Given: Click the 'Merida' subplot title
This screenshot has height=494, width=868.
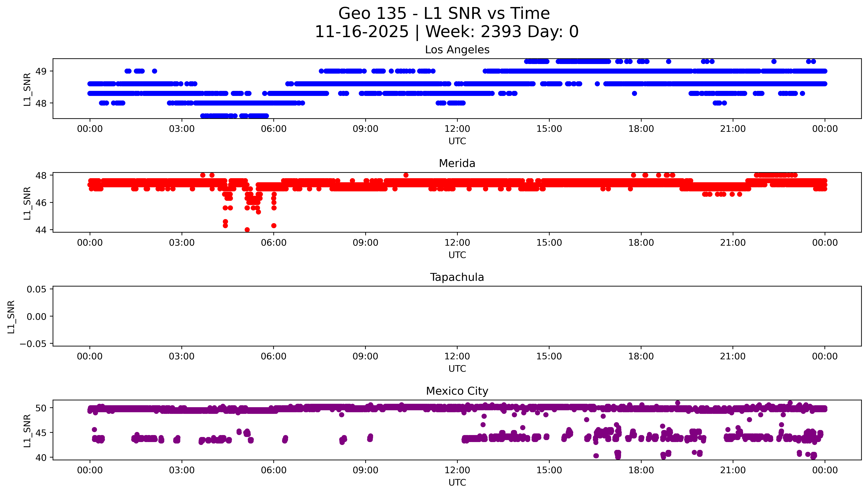Looking at the screenshot, I should [457, 164].
